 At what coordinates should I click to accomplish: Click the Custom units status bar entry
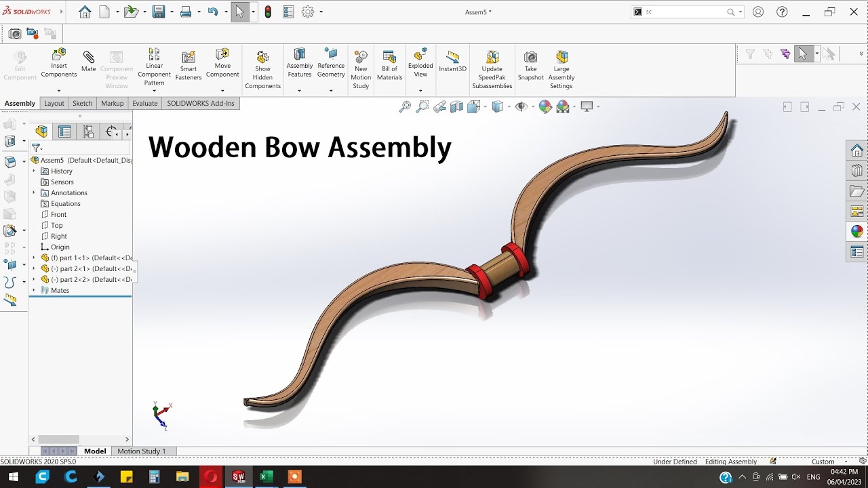coord(823,462)
